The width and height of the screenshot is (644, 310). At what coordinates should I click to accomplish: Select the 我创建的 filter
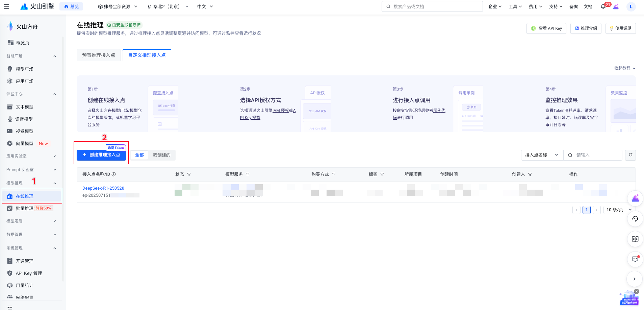(162, 155)
